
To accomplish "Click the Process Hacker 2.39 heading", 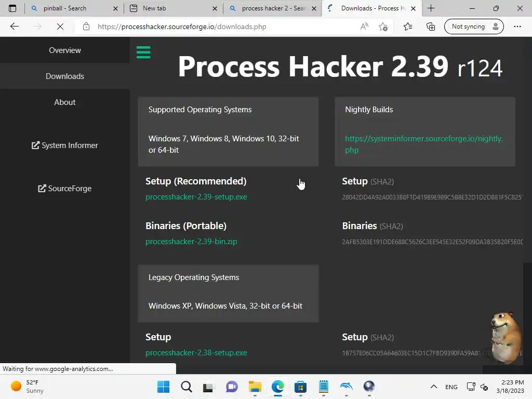I will (x=340, y=66).
